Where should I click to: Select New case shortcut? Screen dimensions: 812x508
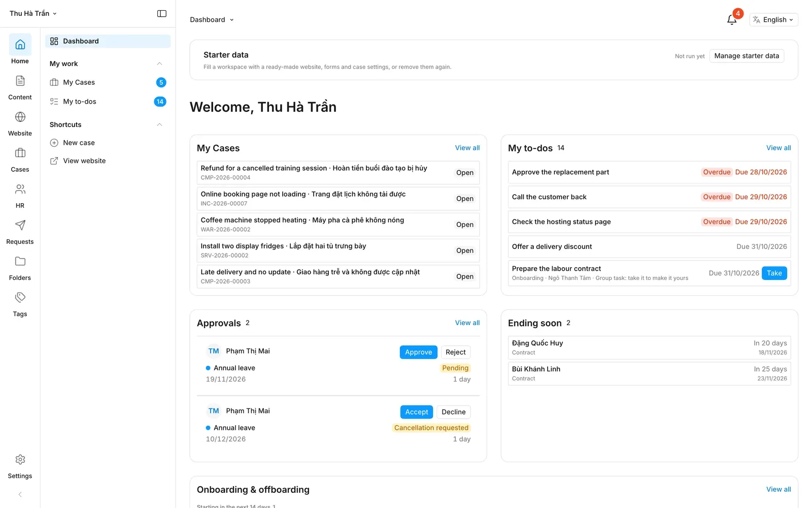tap(108, 143)
